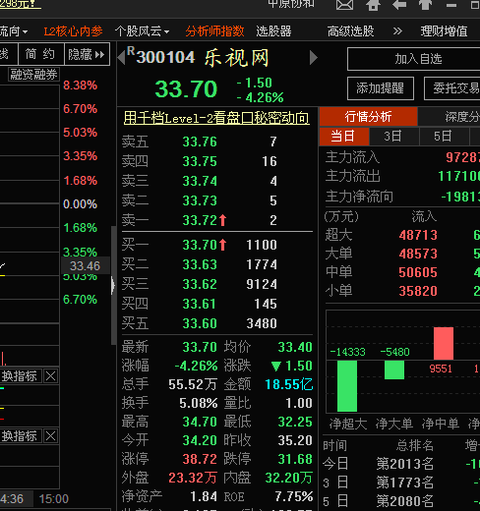The image size is (480, 511).
Task: Click the back arrow icon
Action: click(x=399, y=4)
